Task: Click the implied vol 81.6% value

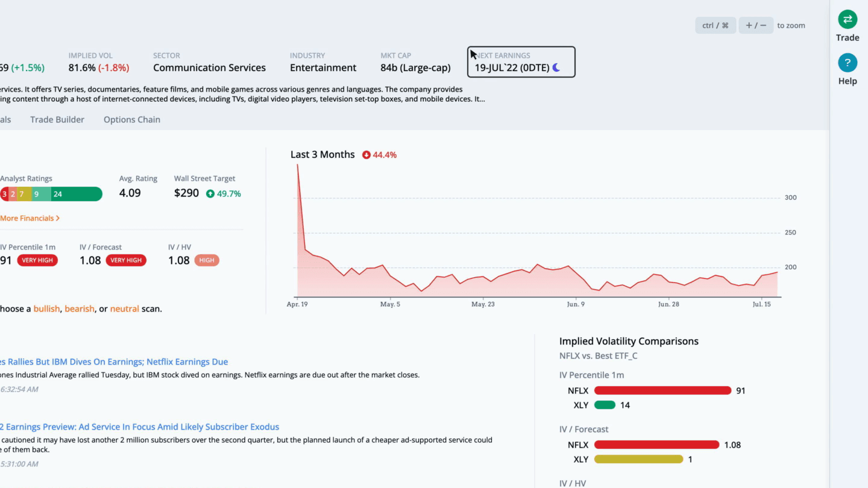Action: point(82,67)
